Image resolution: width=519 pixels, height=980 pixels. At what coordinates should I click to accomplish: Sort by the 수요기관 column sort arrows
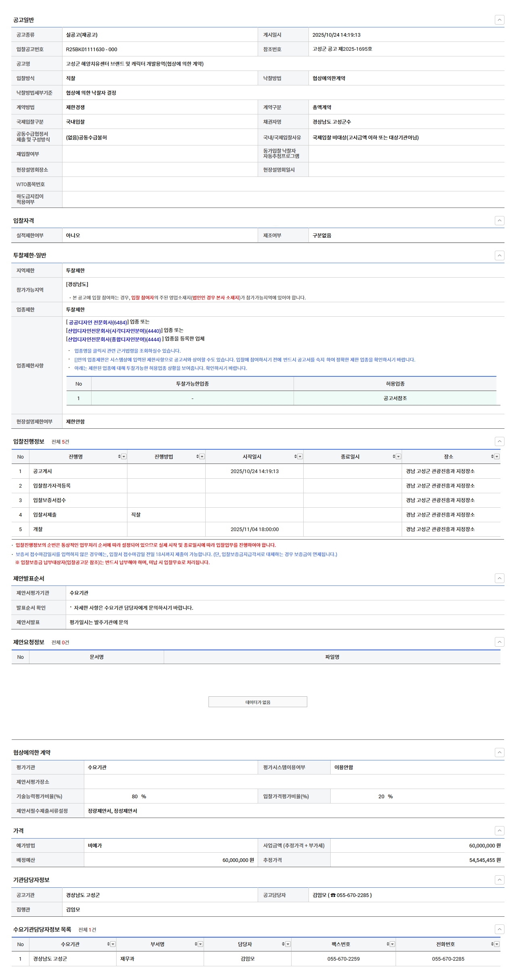[108, 944]
